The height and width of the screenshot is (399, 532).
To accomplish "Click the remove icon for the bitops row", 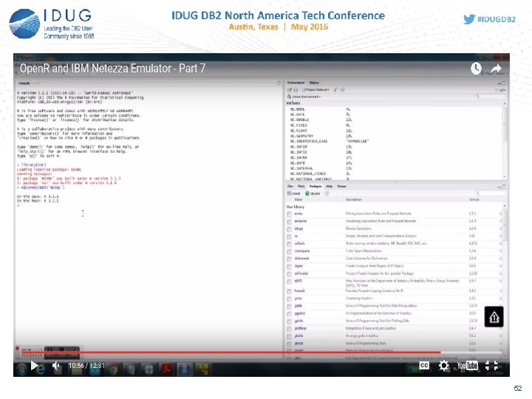I will point(501,228).
